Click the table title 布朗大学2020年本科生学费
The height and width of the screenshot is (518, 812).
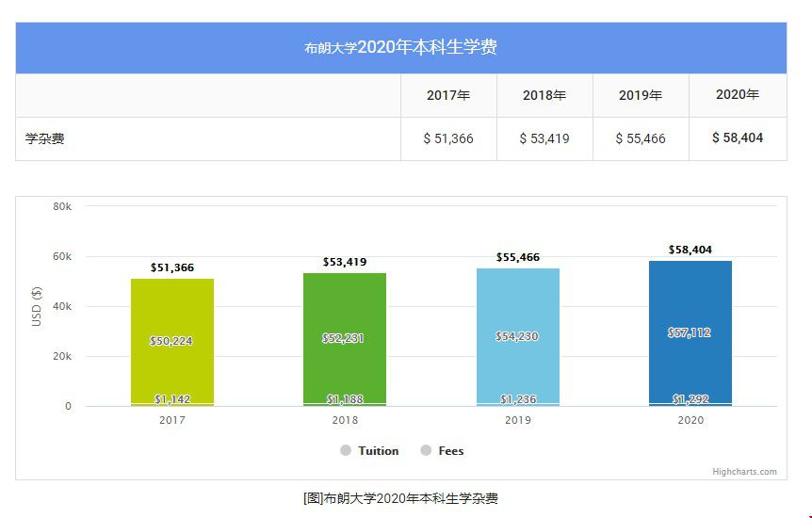click(401, 47)
